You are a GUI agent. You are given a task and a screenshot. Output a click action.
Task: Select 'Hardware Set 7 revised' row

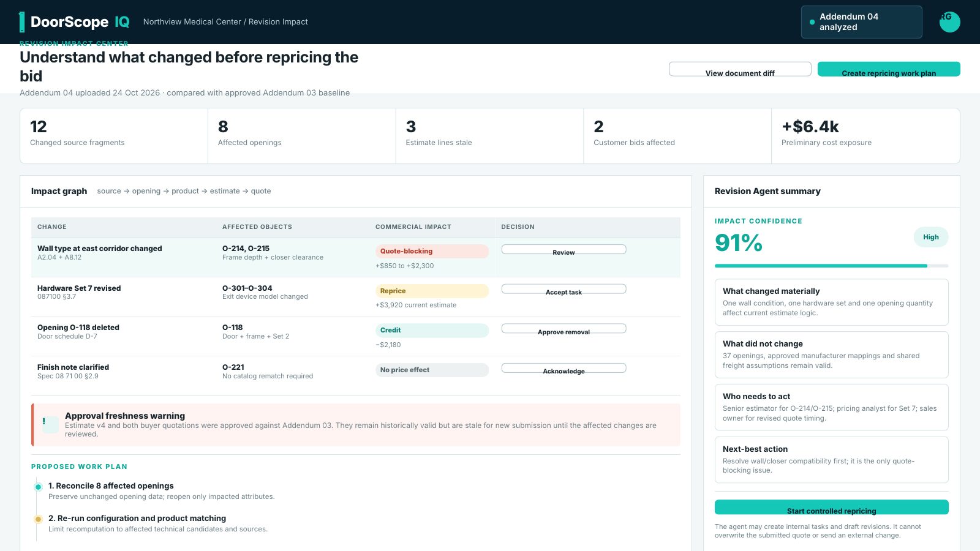pos(356,297)
